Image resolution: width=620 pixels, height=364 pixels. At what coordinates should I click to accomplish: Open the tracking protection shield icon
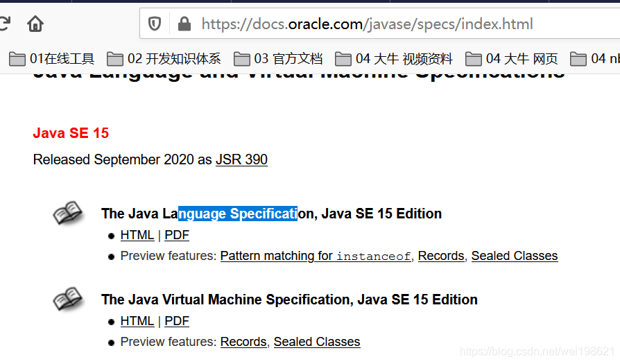point(154,24)
